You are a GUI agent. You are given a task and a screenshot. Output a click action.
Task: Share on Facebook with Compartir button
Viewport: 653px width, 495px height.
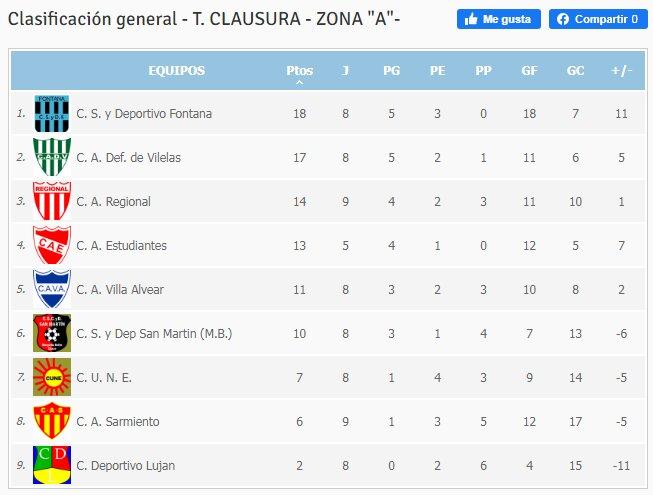pyautogui.click(x=598, y=19)
